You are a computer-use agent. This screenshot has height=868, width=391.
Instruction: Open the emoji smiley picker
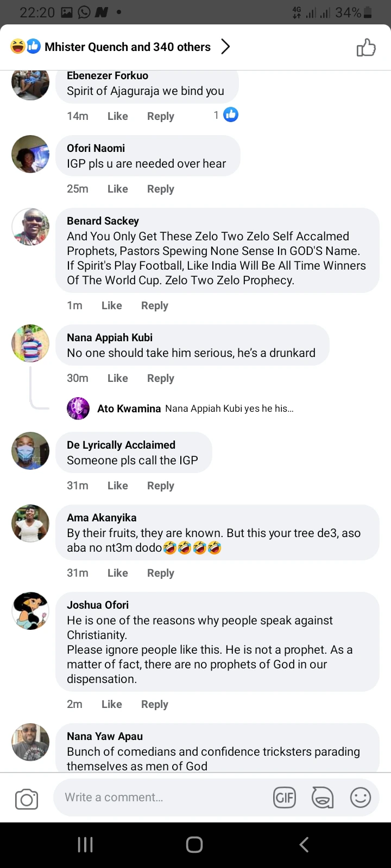tap(360, 797)
